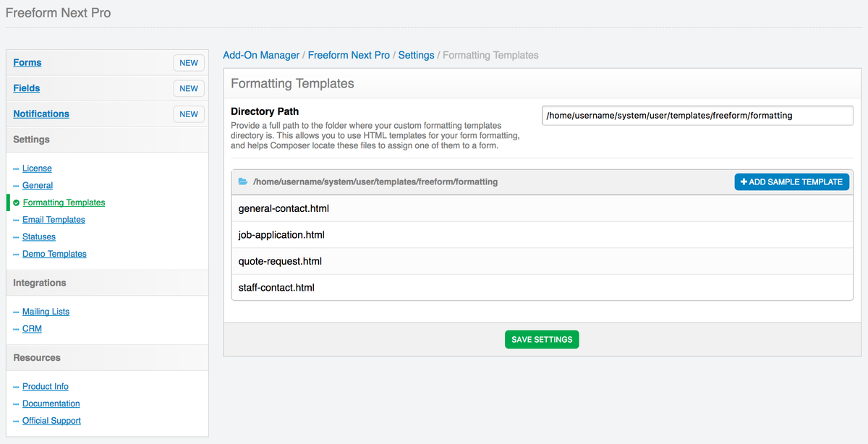
Task: Open the Forms section
Action: 27,63
